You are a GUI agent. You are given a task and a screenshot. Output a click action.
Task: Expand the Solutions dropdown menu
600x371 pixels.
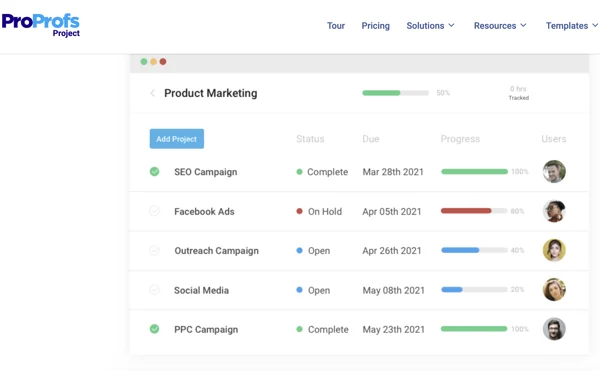point(430,26)
